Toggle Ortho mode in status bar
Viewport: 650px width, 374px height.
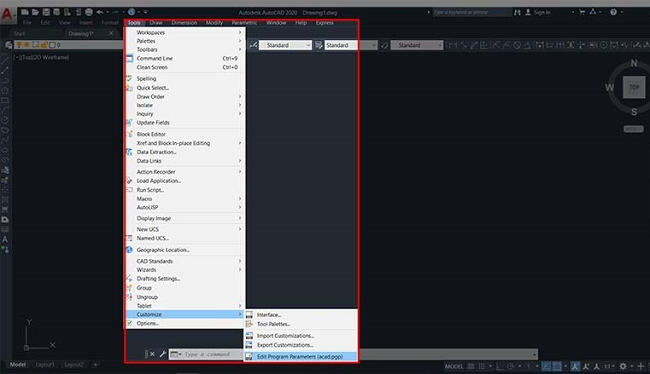pyautogui.click(x=500, y=367)
